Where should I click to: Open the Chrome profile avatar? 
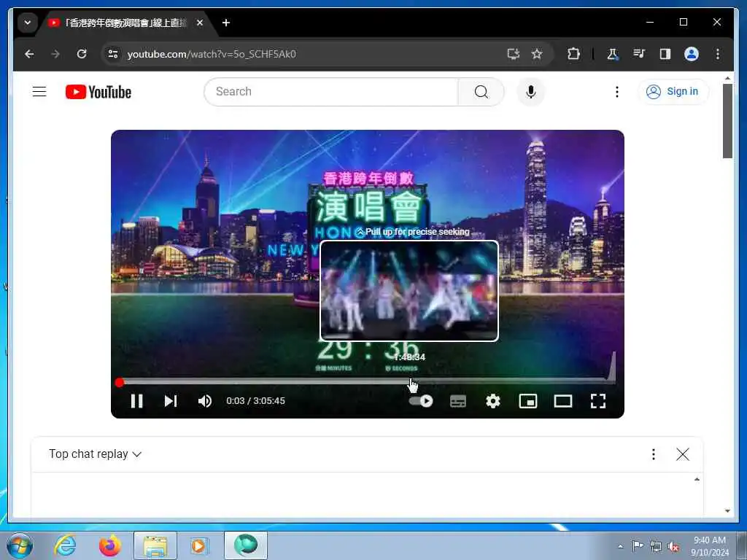tap(692, 54)
